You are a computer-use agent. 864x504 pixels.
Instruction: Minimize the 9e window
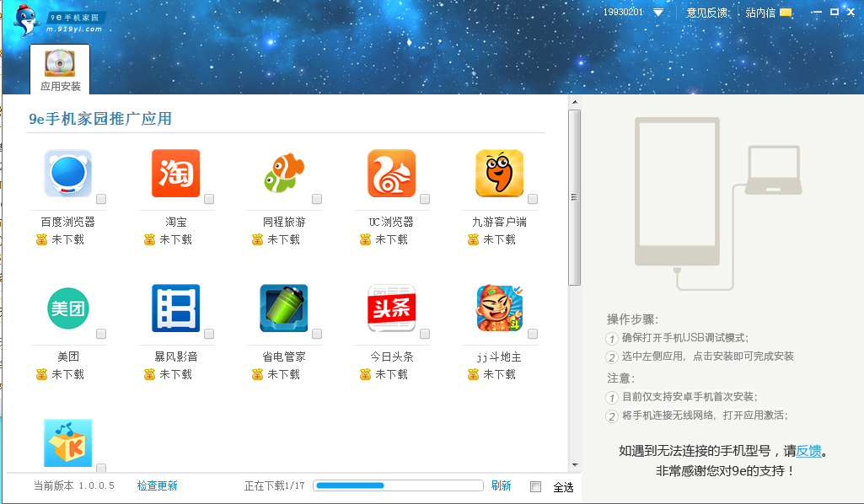click(x=817, y=12)
